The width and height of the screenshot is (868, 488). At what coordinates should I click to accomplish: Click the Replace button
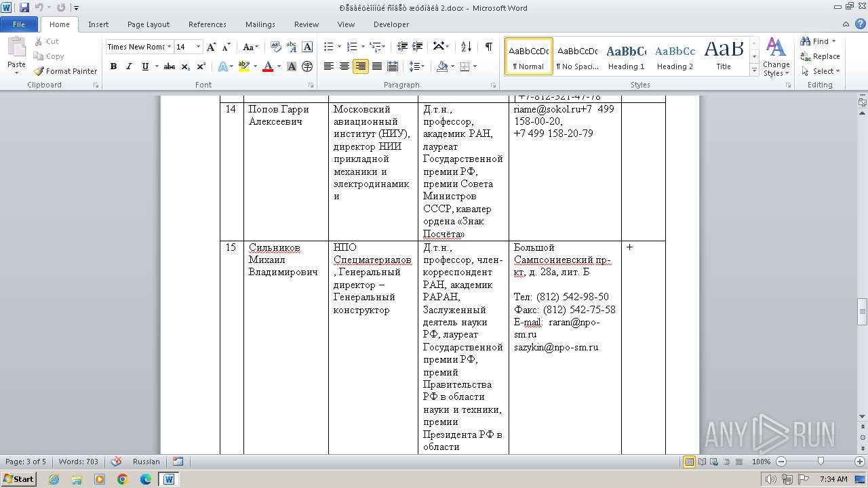[x=821, y=56]
